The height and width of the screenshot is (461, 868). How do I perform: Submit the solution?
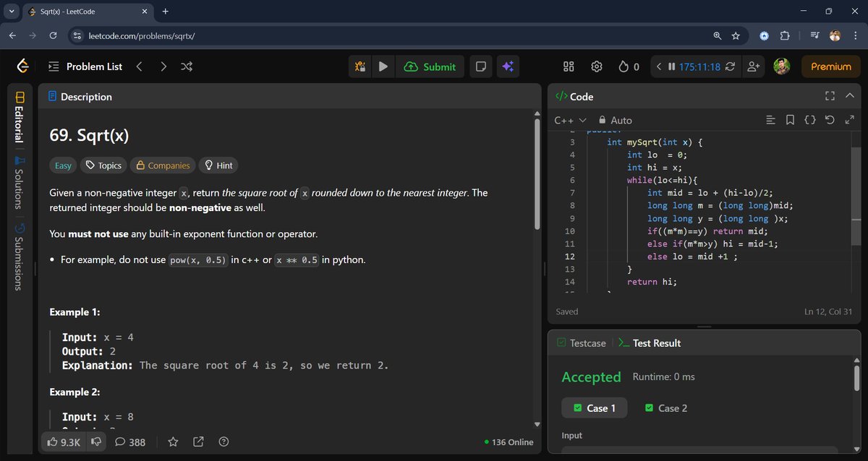pos(430,66)
